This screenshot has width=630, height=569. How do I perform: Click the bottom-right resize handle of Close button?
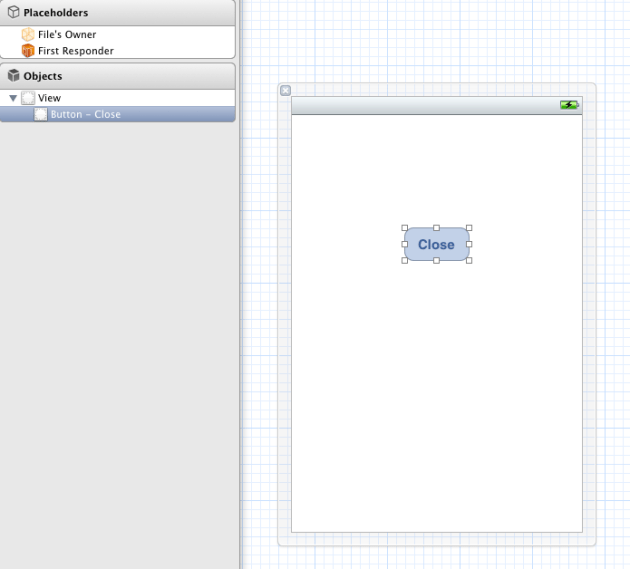(469, 260)
